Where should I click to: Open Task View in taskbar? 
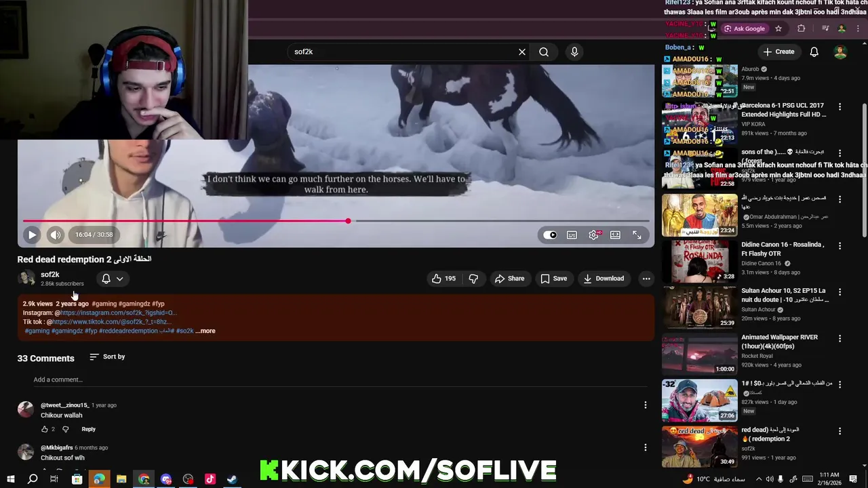[54, 479]
